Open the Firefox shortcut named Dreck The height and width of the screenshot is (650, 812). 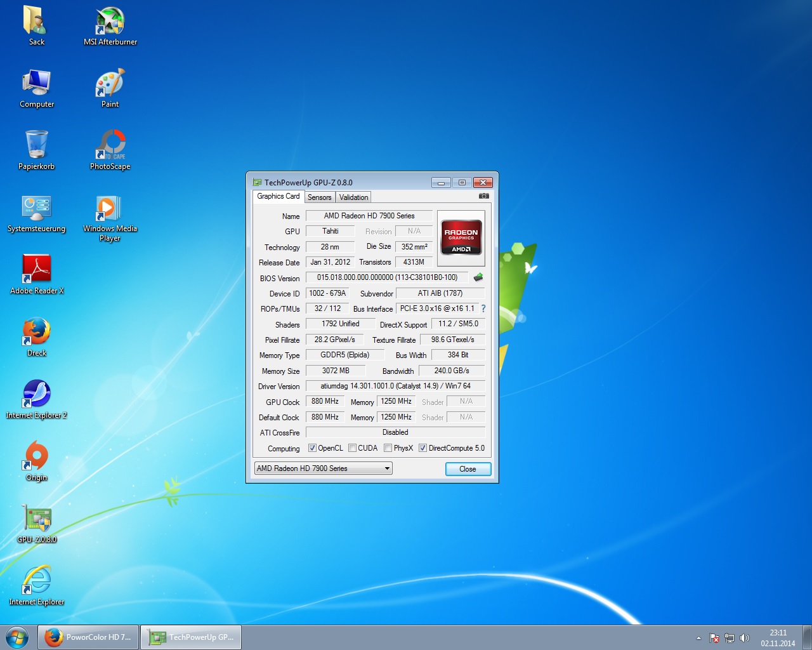[36, 336]
